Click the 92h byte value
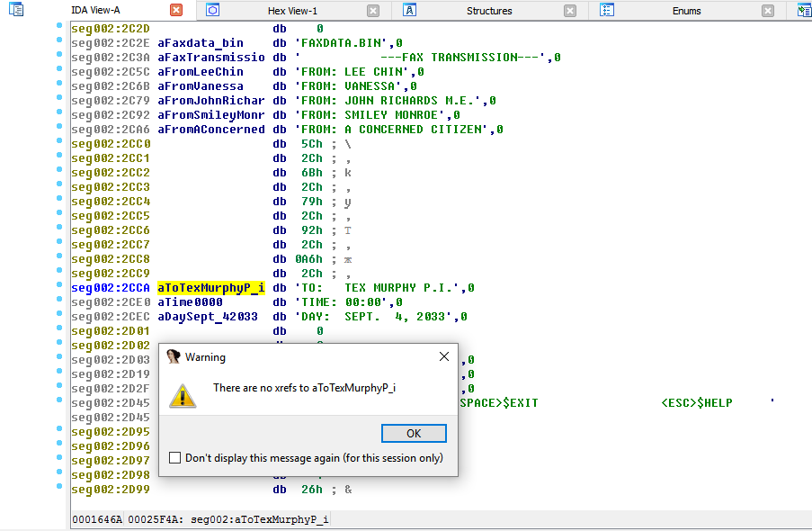Image resolution: width=812 pixels, height=531 pixels. point(312,230)
